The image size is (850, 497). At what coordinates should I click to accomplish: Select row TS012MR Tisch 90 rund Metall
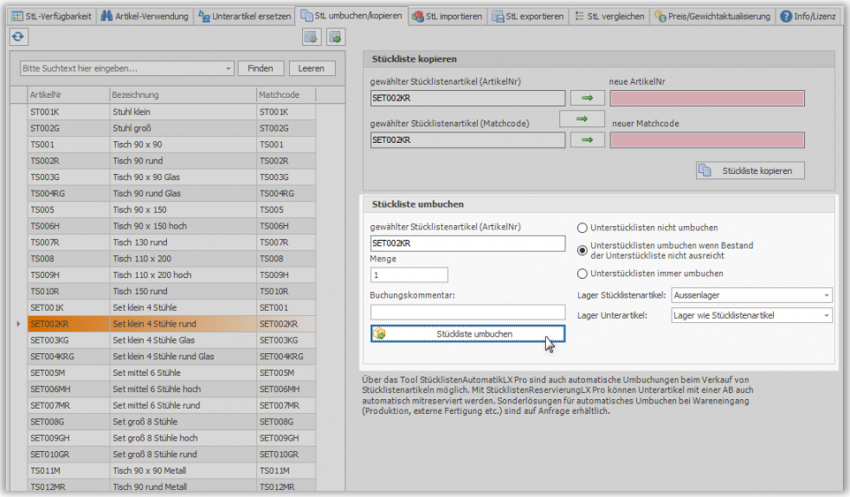(x=171, y=486)
